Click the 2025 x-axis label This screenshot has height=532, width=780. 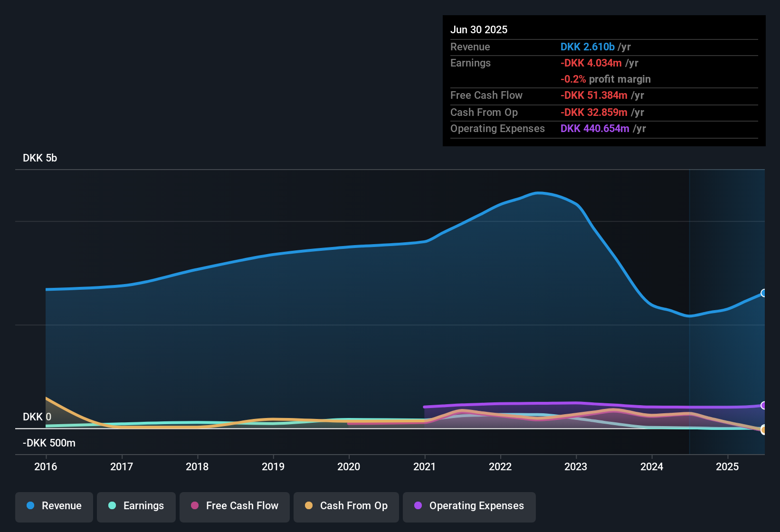[x=727, y=467]
